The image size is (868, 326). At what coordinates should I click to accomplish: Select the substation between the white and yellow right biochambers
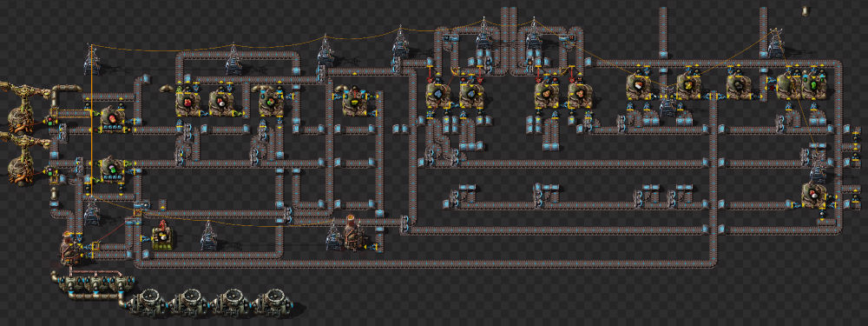tap(668, 102)
